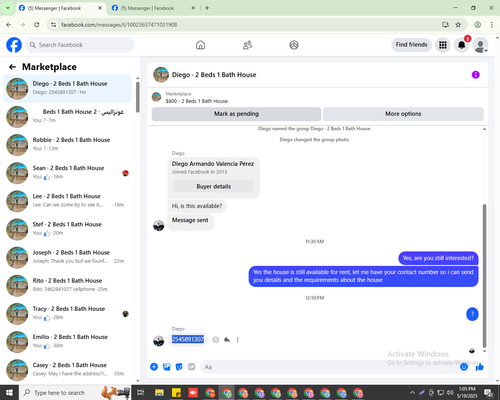Open Joseph - 2 Beds 1 Bath House chat
Viewport: 500px width, 400px height.
coord(67,258)
